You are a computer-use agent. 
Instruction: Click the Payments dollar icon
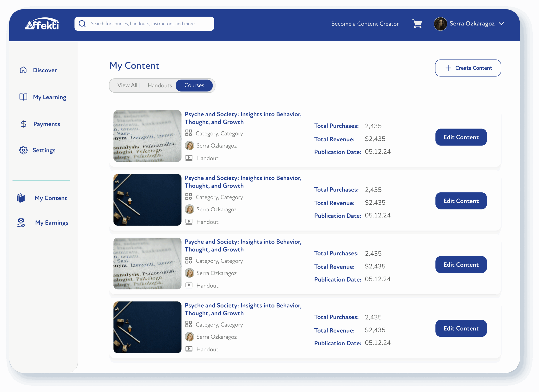tap(24, 124)
